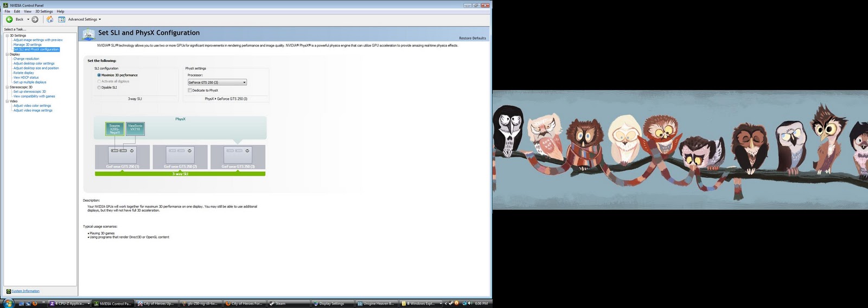Viewport: 868px width, 308px height.
Task: Switch to Display Settings taskbar button
Action: pos(333,304)
